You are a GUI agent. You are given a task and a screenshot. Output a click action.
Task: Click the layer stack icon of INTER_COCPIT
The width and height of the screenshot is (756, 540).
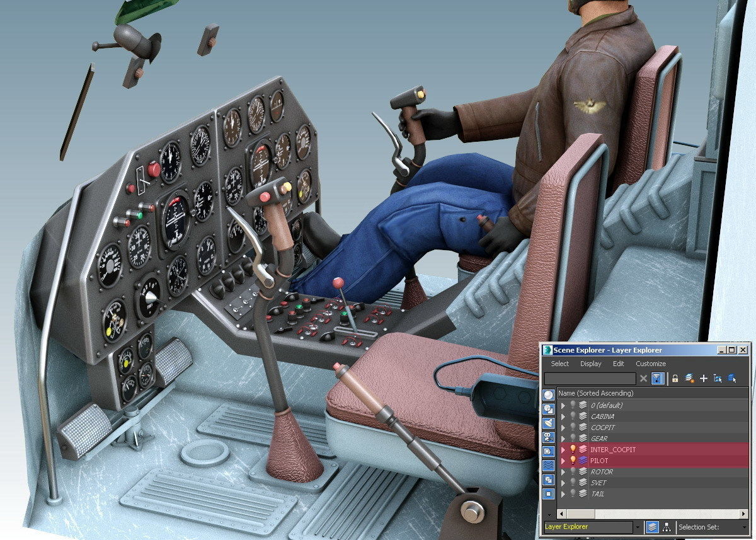click(583, 449)
